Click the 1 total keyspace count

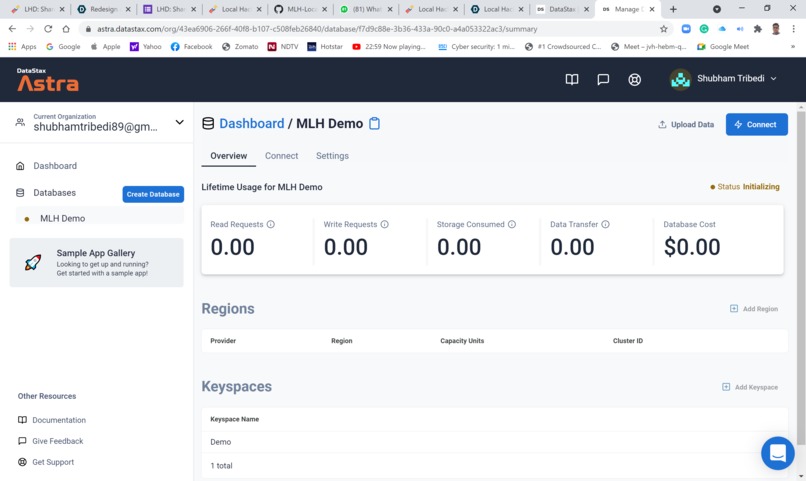[x=221, y=466]
